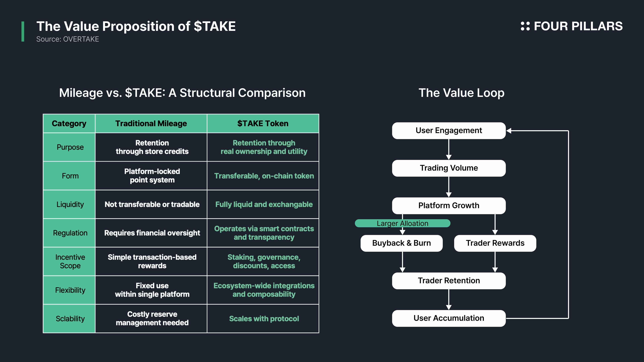Click the green accent bar beside the title

(23, 32)
